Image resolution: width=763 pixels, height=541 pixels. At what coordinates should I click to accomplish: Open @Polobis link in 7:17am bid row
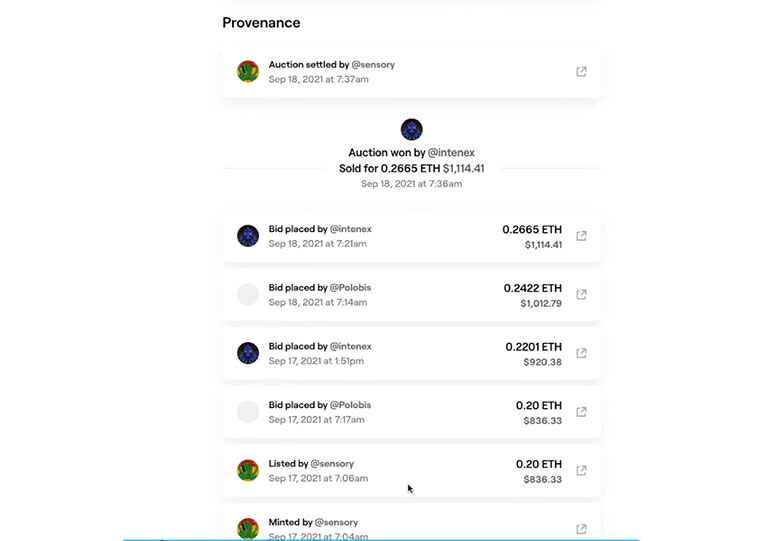tap(350, 405)
